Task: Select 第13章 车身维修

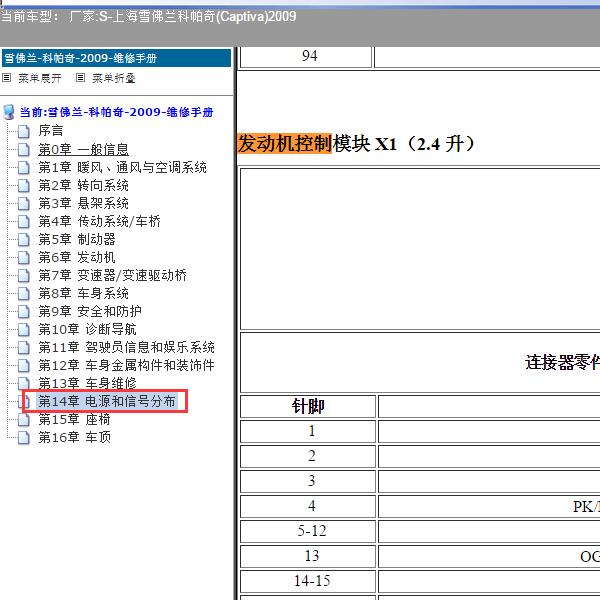Action: coord(87,383)
